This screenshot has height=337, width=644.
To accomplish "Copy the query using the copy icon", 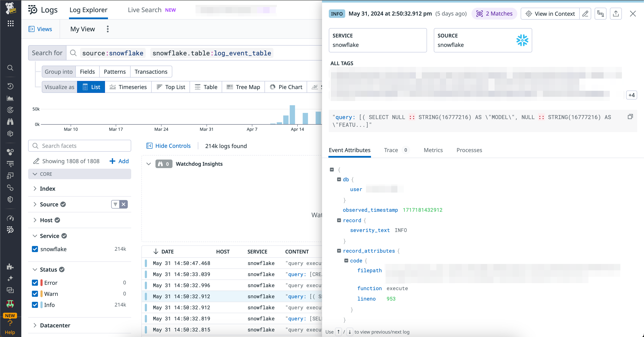I will 630,117.
